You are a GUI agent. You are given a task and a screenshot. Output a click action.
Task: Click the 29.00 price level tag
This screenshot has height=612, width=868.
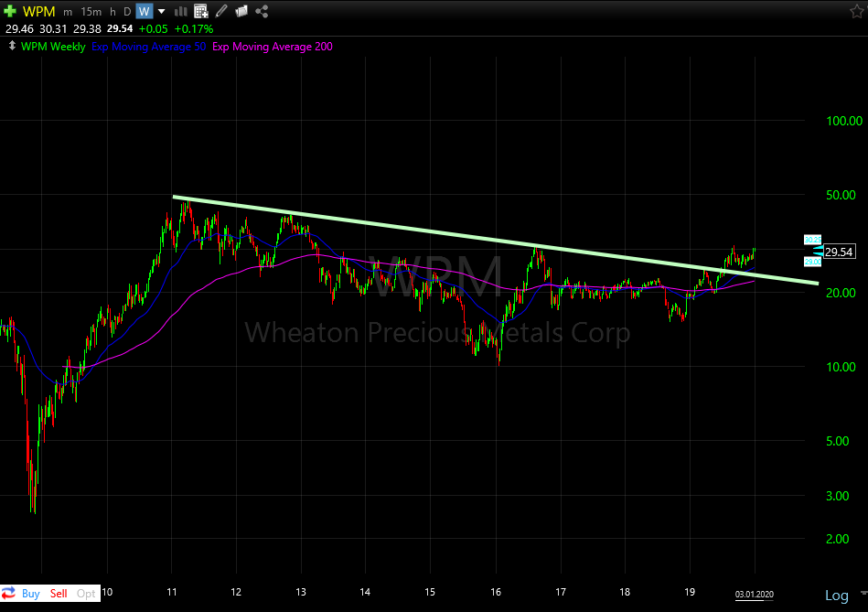tap(812, 262)
